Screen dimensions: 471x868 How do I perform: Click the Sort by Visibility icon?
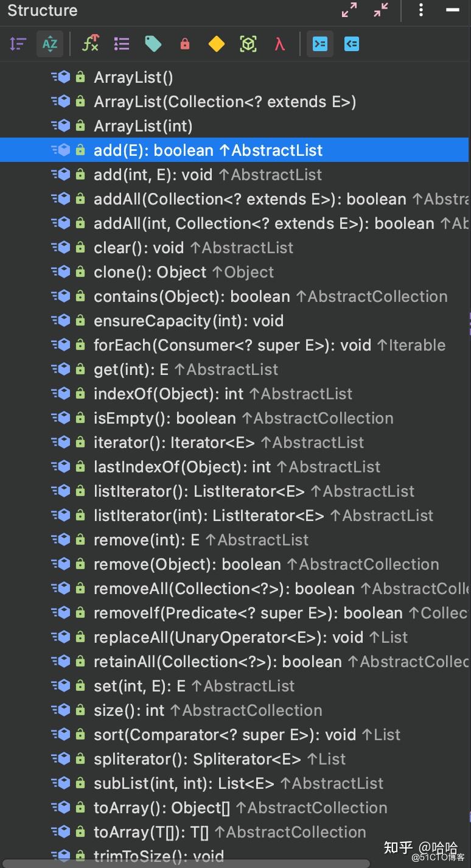click(x=18, y=44)
